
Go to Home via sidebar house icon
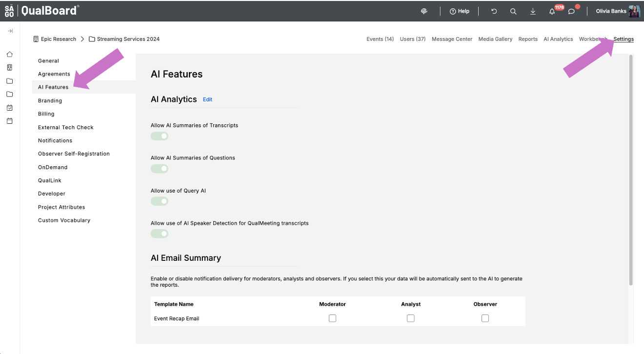pyautogui.click(x=10, y=54)
